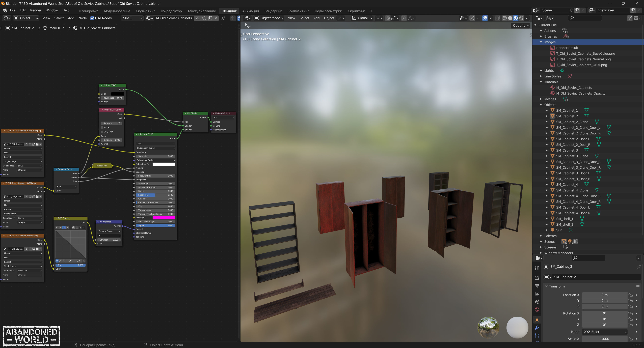Switch viewport to wireframe shading

[504, 18]
